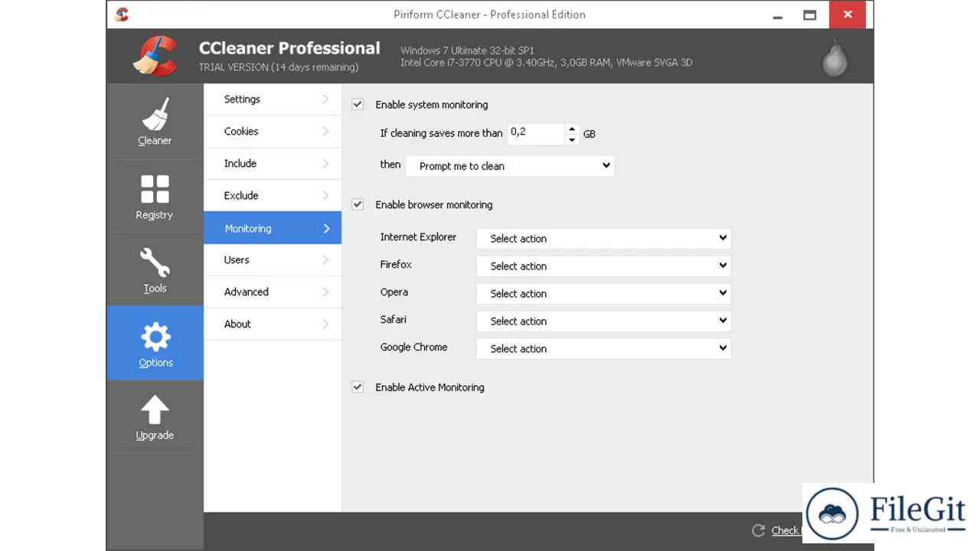
Task: Click the 'Google Chrome' label
Action: [x=413, y=347]
